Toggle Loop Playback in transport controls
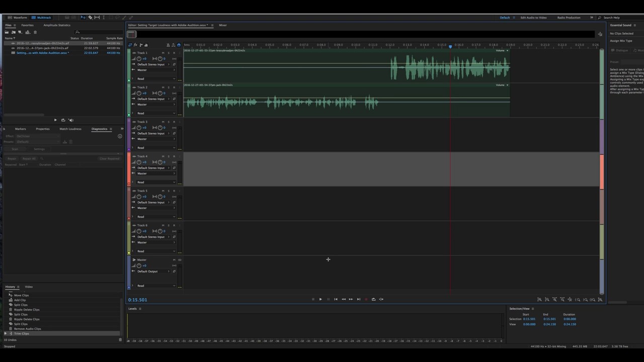 coord(373,299)
